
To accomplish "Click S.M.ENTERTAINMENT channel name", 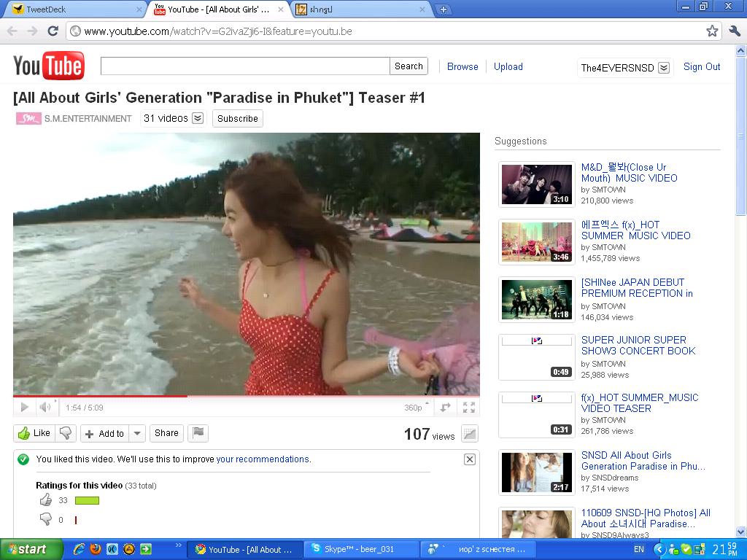I will pos(88,119).
